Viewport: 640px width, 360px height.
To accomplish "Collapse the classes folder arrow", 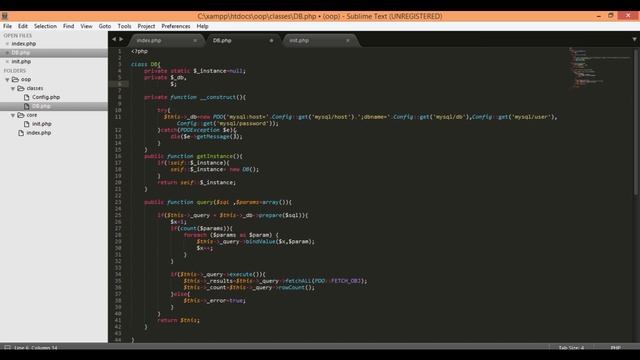I will tap(13, 88).
